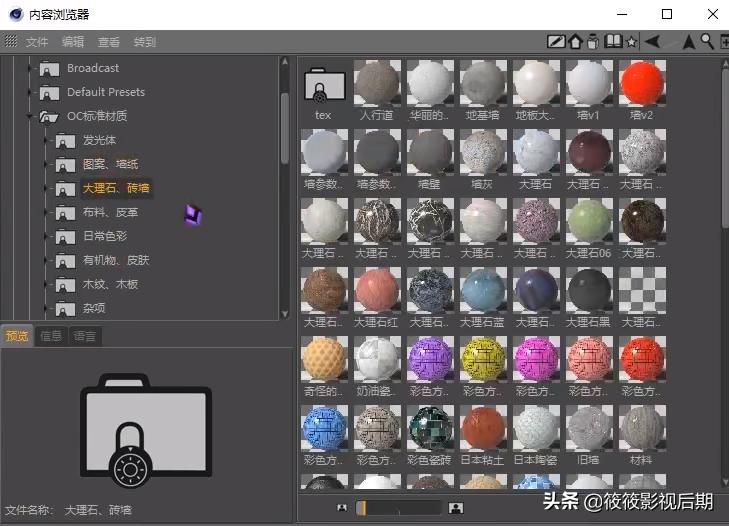
Task: Select the 发光体 folder row
Action: pos(99,140)
